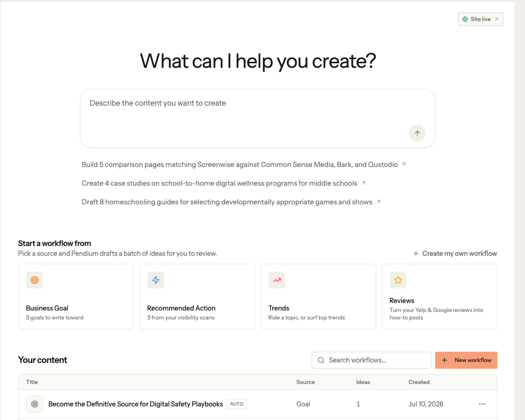Click the Describe the content text area
This screenshot has width=525, height=420.
point(258,118)
